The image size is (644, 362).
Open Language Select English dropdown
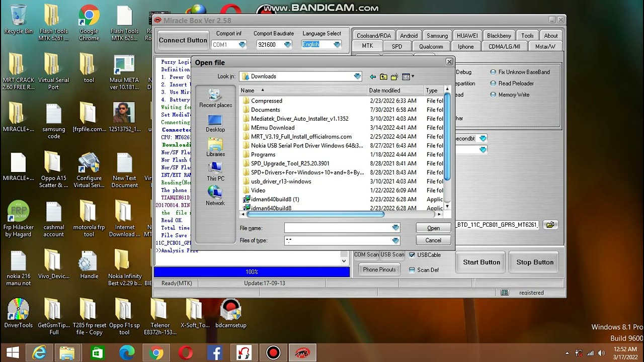(337, 45)
